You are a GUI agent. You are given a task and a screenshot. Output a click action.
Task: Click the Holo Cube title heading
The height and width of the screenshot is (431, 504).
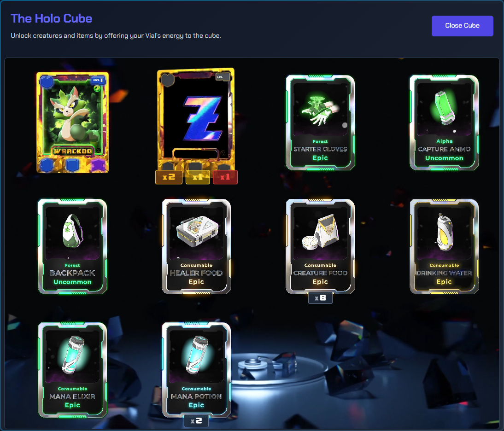[52, 18]
